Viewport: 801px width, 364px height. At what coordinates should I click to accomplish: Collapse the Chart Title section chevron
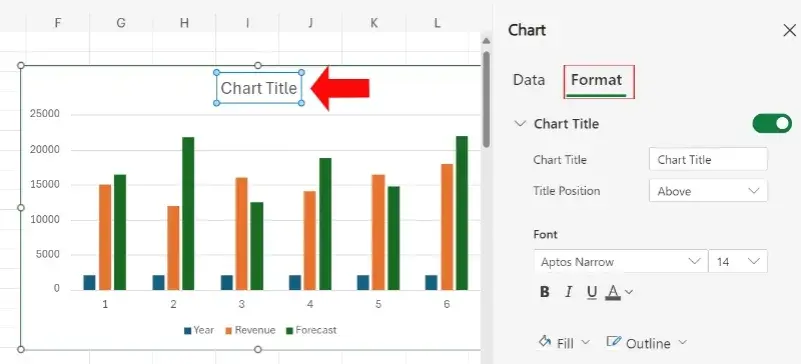point(520,124)
